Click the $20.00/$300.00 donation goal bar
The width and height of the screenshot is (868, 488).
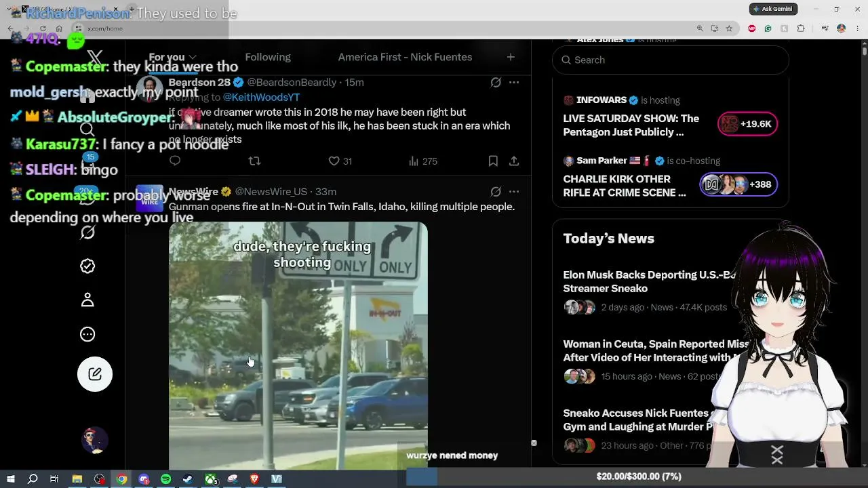point(637,476)
